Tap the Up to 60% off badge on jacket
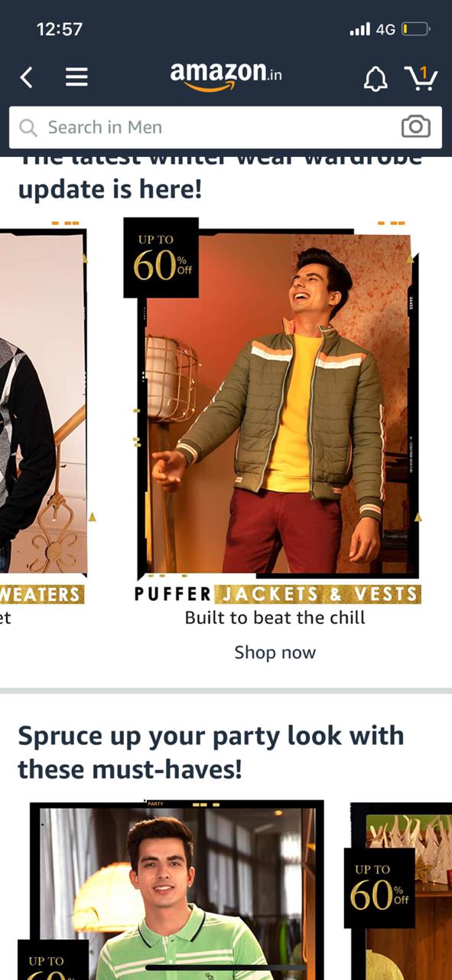The height and width of the screenshot is (980, 452). pos(161,258)
